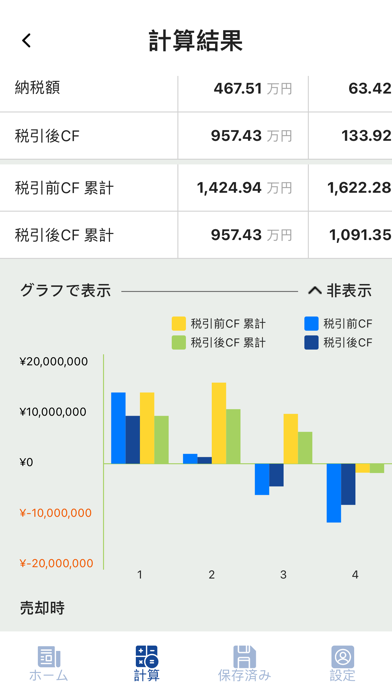The height and width of the screenshot is (696, 392).
Task: Open the 保存済み floppy disk icon
Action: pos(245,656)
